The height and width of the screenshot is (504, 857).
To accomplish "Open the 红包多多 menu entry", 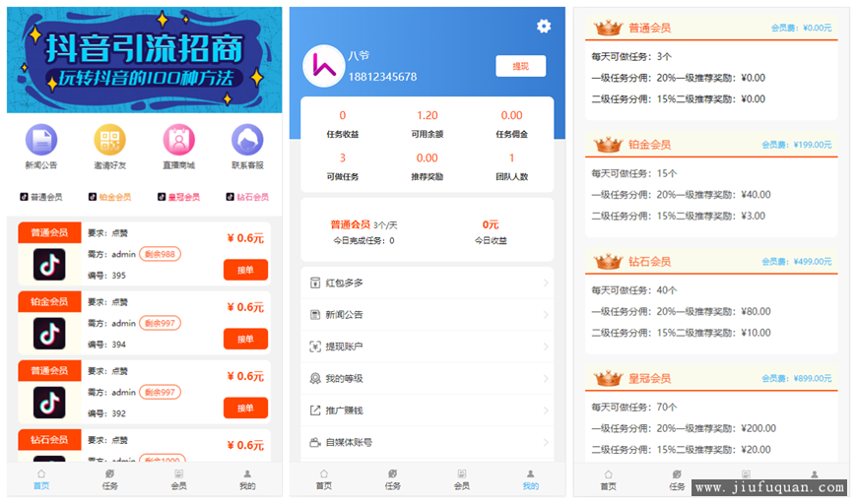I will [428, 283].
